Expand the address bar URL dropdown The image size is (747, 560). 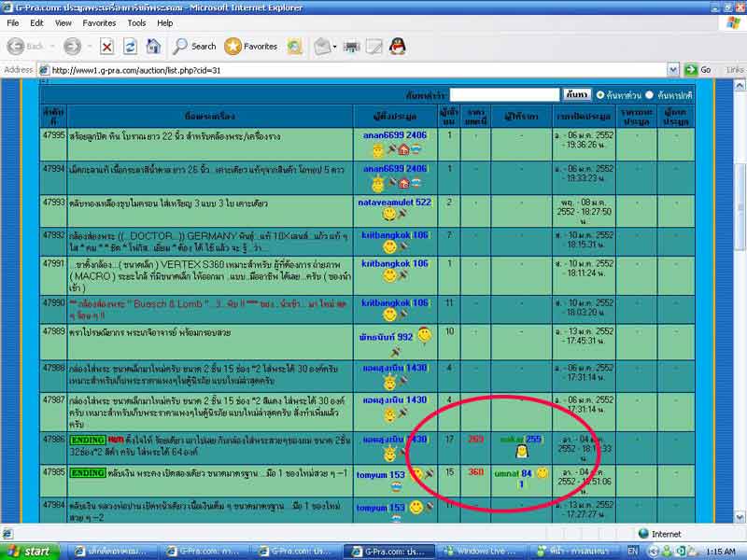tap(672, 70)
